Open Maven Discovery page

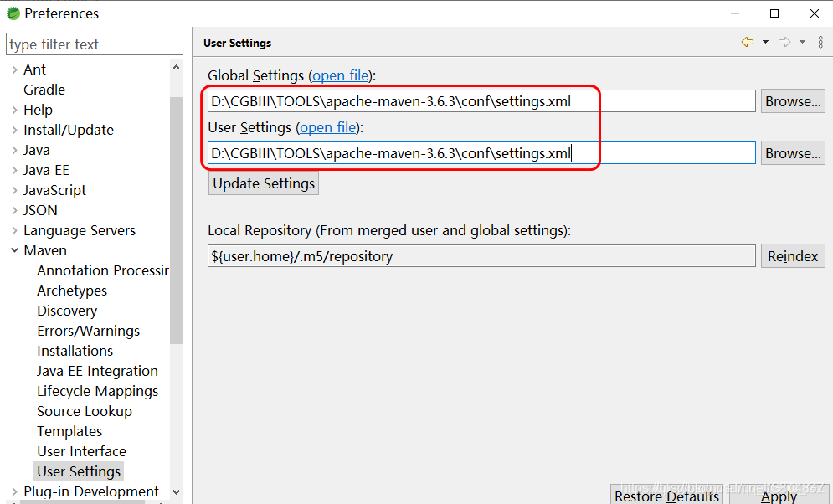point(67,311)
